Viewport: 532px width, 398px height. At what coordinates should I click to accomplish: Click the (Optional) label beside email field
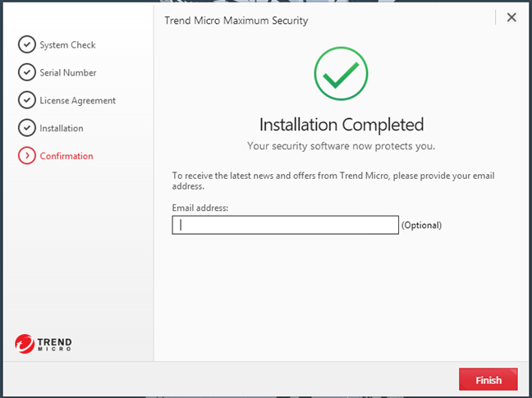pyautogui.click(x=421, y=225)
